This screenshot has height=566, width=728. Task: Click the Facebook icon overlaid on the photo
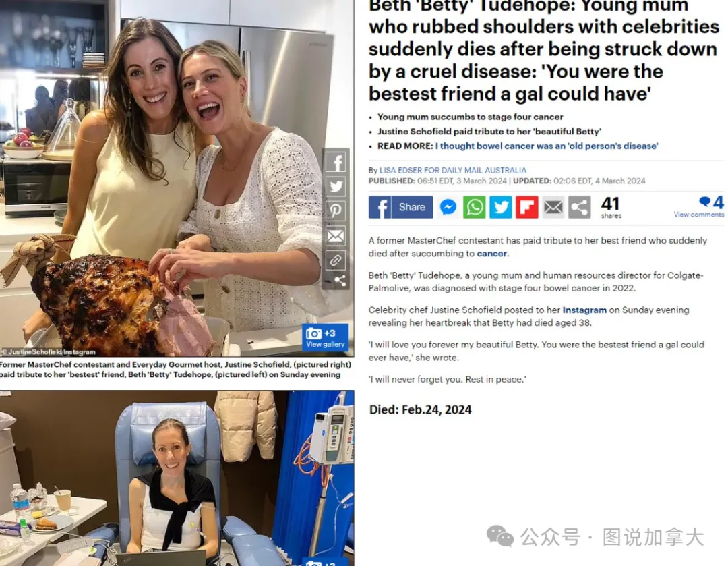click(x=336, y=162)
